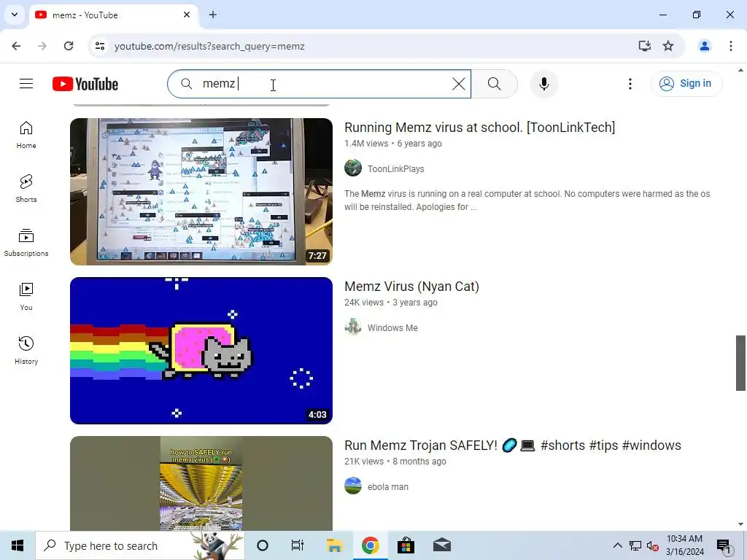Open the Chrome three-dot menu

pyautogui.click(x=731, y=46)
